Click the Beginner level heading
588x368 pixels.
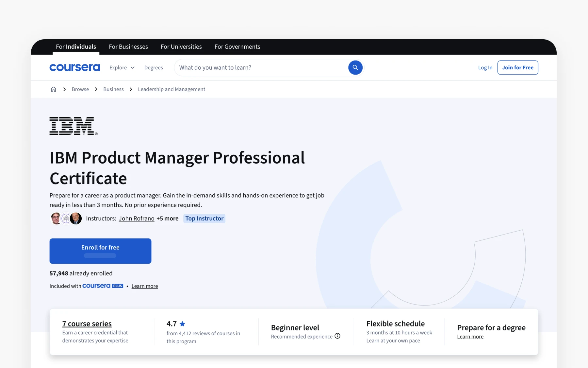coord(295,327)
